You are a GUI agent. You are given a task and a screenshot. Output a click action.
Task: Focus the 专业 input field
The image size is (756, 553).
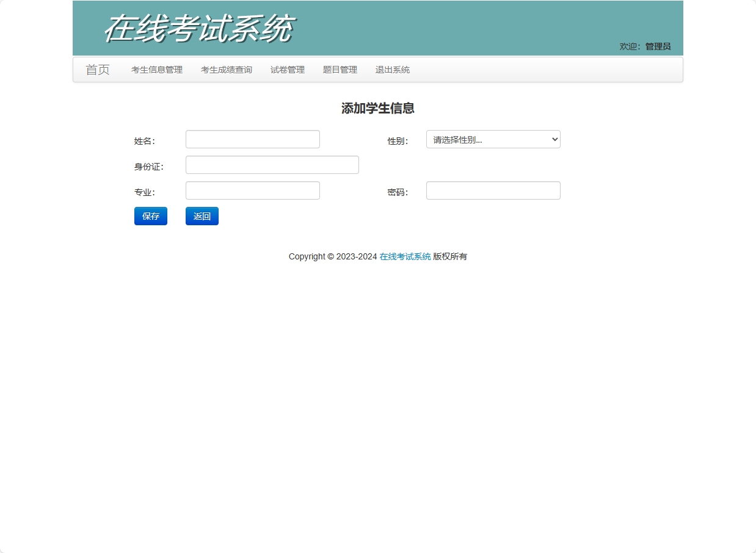[252, 190]
